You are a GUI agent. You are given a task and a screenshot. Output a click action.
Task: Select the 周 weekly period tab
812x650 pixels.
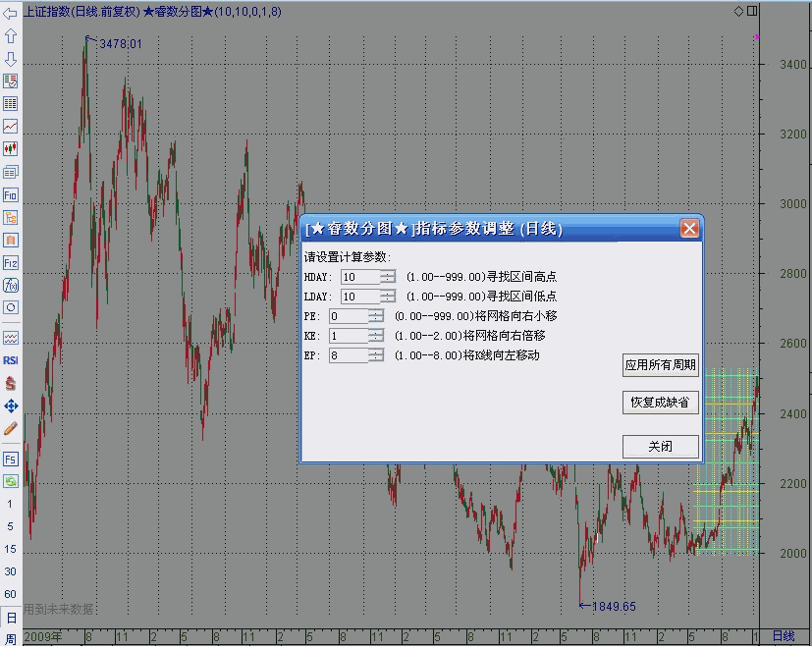point(11,639)
